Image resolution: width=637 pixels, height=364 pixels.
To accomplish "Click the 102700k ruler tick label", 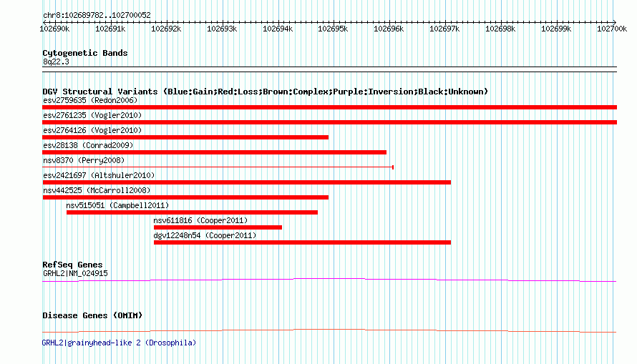I will pyautogui.click(x=612, y=29).
